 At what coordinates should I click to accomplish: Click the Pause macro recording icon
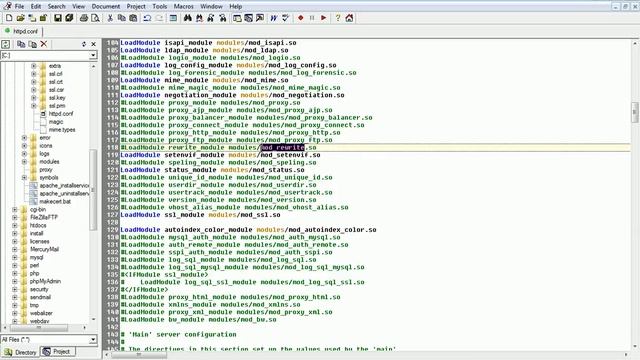[312, 18]
